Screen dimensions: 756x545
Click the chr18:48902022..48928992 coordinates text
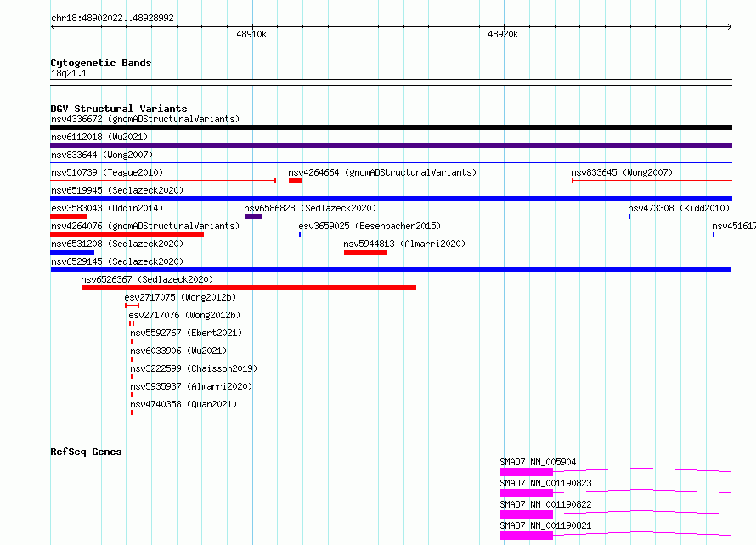tap(112, 18)
